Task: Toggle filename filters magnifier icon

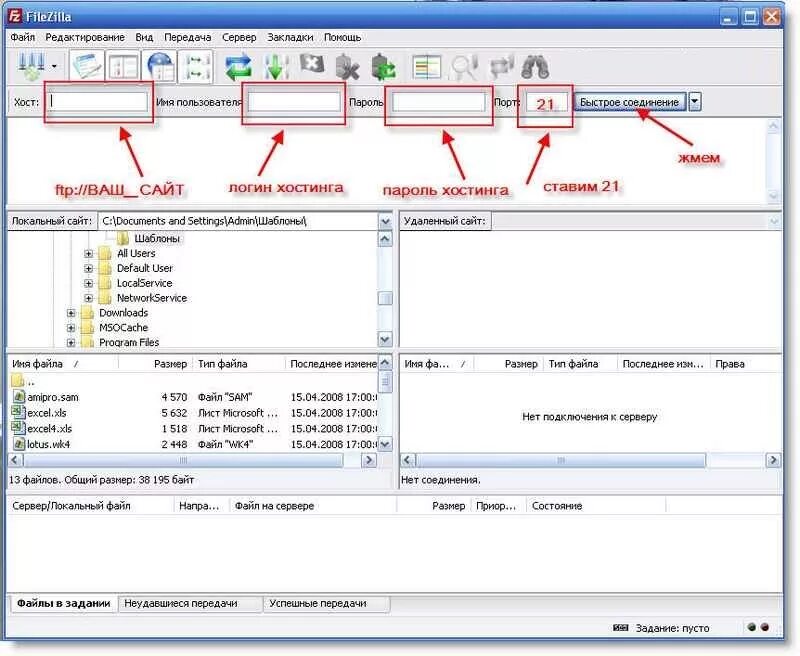Action: (464, 67)
